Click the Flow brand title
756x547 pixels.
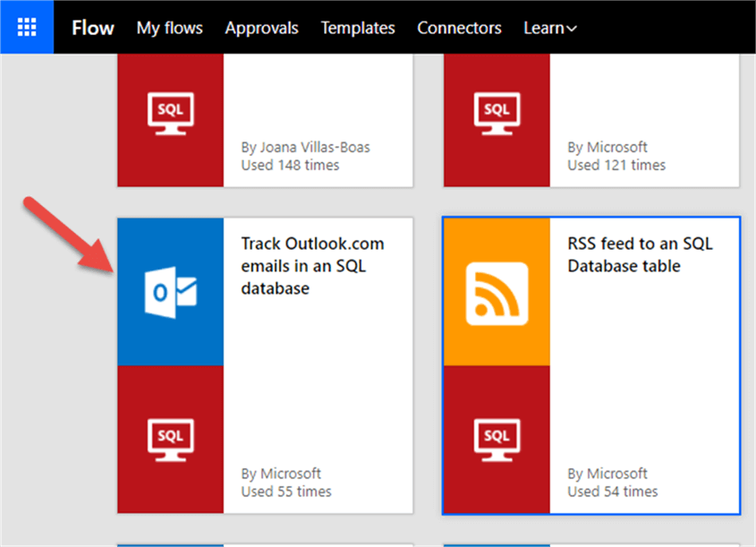pyautogui.click(x=93, y=28)
